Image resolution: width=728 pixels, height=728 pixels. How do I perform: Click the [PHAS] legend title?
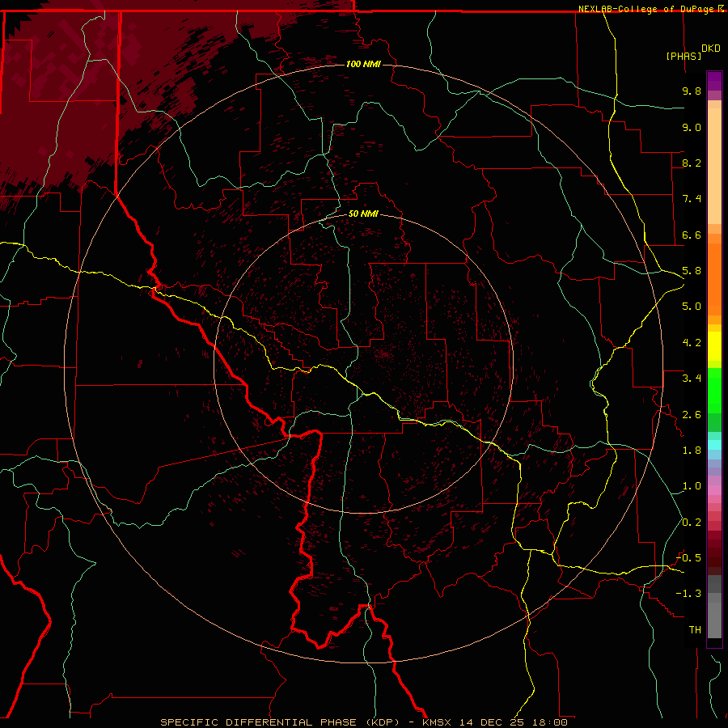(684, 56)
